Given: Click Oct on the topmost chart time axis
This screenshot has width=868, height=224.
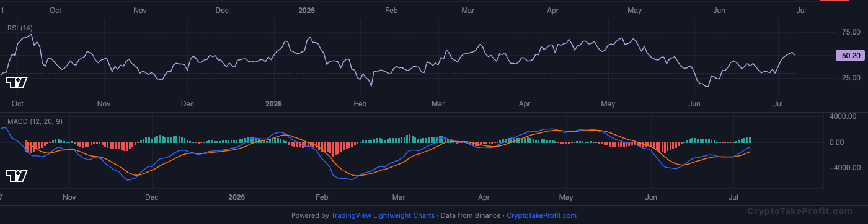Looking at the screenshot, I should [x=55, y=11].
